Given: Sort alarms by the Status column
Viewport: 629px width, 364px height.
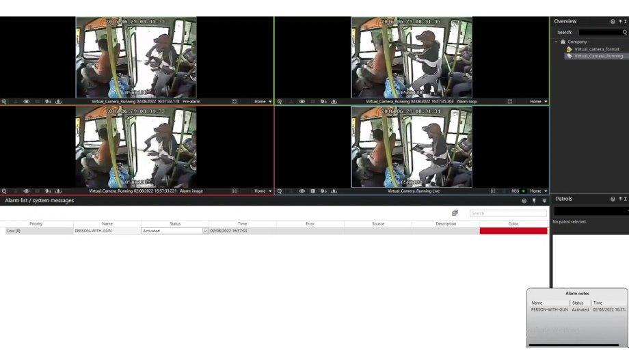Looking at the screenshot, I should pos(175,224).
